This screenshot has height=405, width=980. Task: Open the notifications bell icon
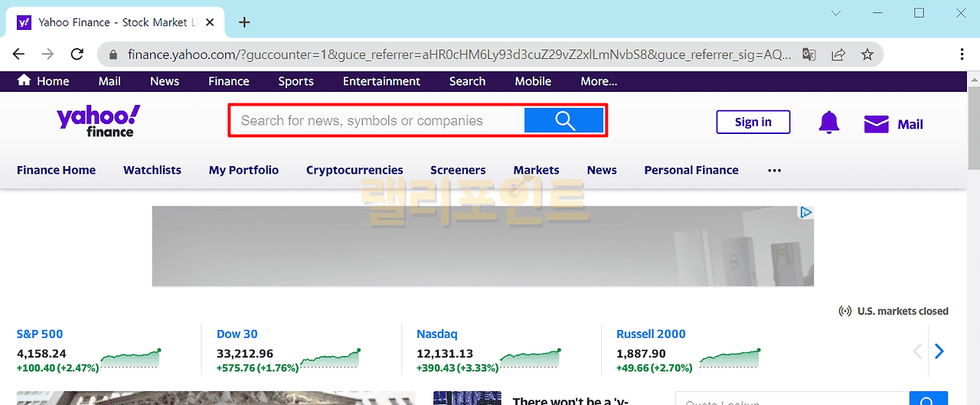point(828,122)
